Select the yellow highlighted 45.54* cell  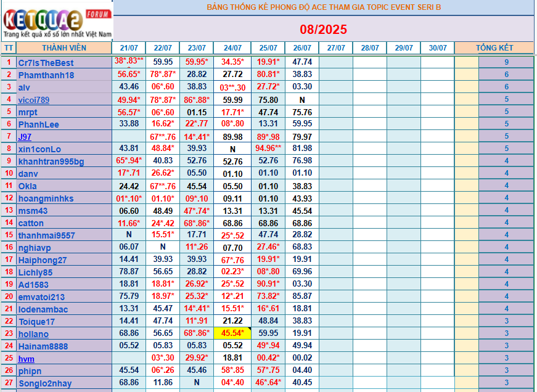pos(232,333)
